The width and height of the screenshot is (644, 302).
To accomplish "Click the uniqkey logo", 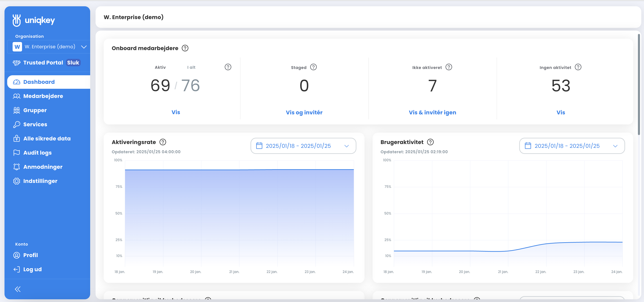I will click(34, 20).
